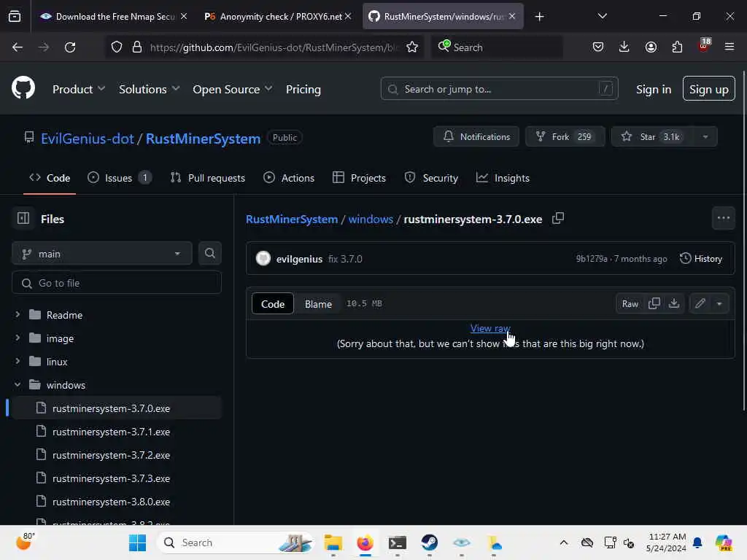Switch to the Nmap download browser tab
The width and height of the screenshot is (747, 560).
tap(113, 17)
